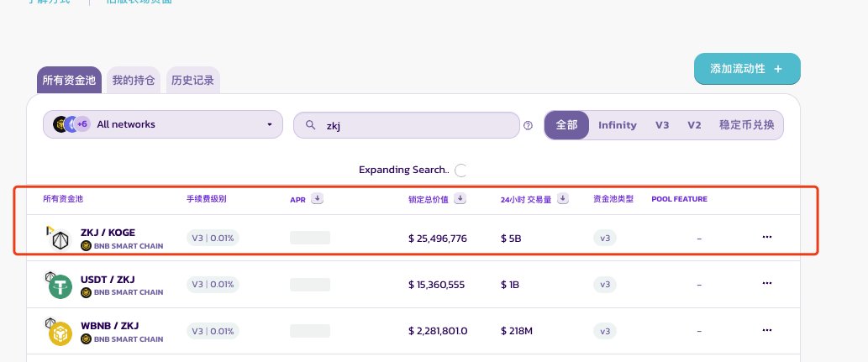
Task: Open more options for USDT / ZKJ
Action: tap(766, 283)
